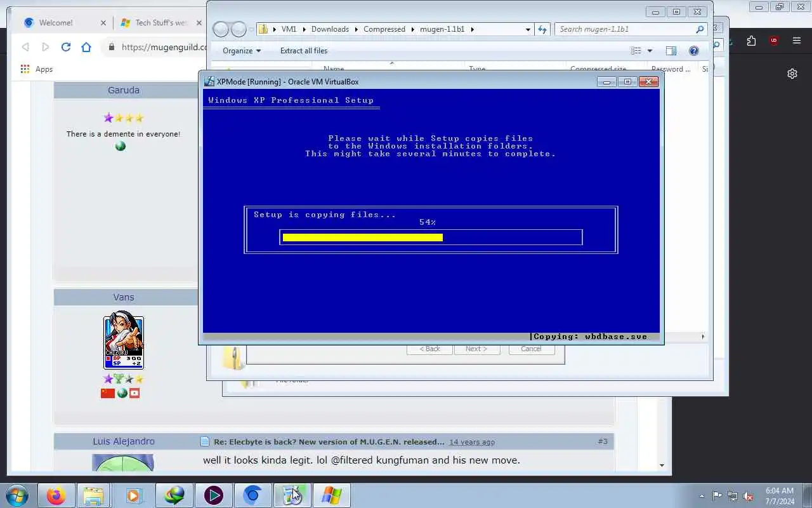The width and height of the screenshot is (812, 508).
Task: Go forward in the browser history
Action: tap(46, 47)
